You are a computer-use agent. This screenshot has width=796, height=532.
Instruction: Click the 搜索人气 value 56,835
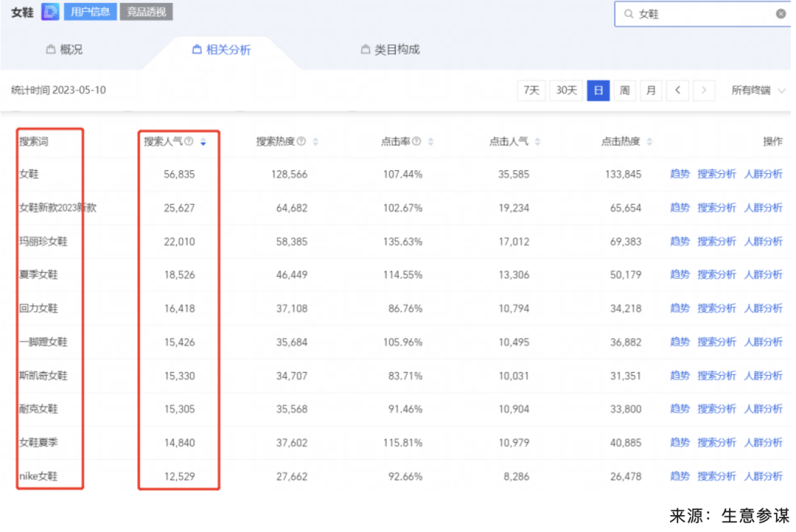pyautogui.click(x=179, y=174)
